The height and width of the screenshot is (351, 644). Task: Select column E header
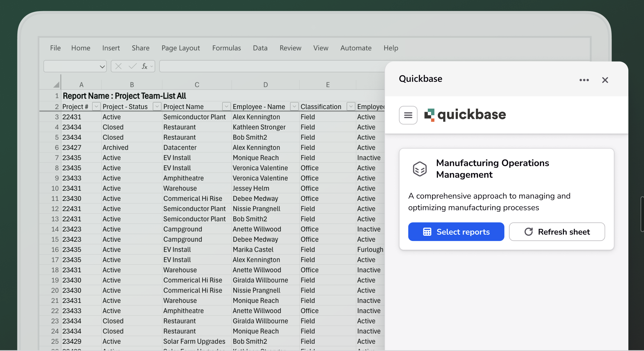coord(328,85)
